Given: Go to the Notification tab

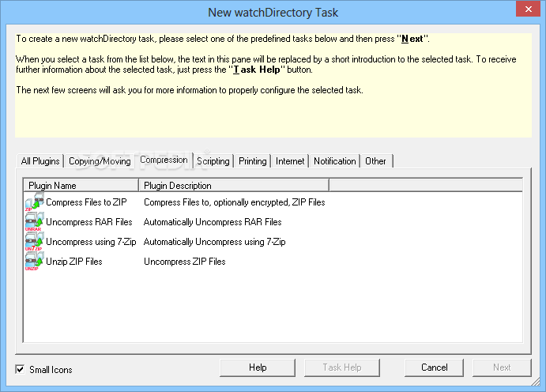Looking at the screenshot, I should [335, 161].
